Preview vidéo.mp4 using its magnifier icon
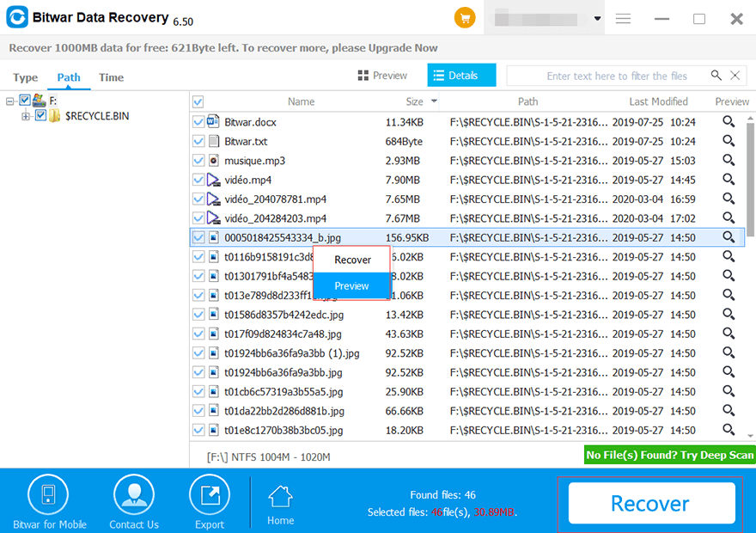 pyautogui.click(x=729, y=180)
